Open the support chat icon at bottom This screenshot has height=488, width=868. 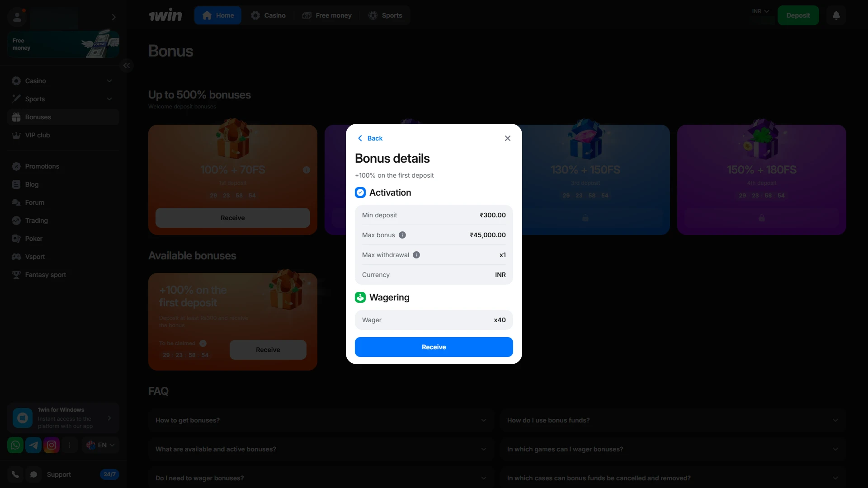point(33,474)
